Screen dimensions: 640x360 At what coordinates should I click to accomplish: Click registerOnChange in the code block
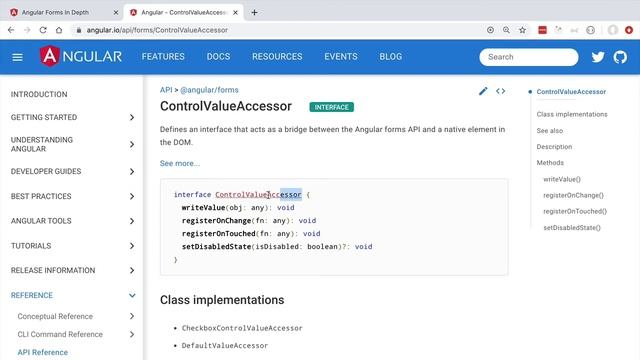[216, 221]
